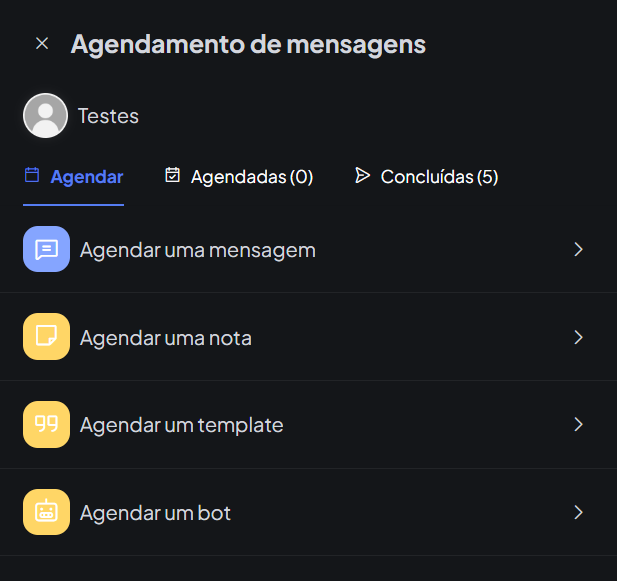Click the yellow quote template icon

[x=46, y=425]
